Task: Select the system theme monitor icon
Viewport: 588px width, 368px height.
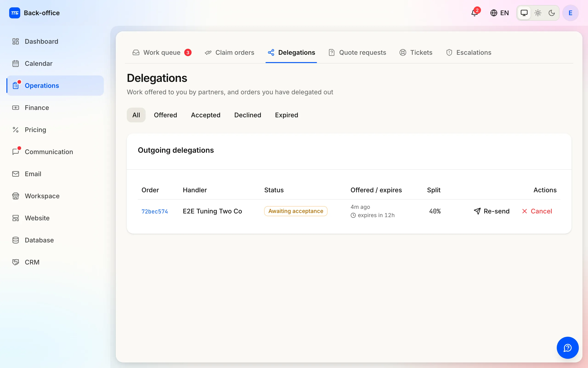Action: click(x=524, y=13)
